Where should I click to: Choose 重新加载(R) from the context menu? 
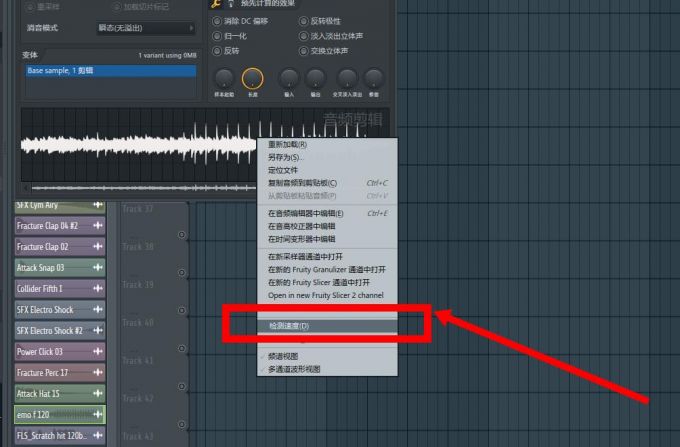tap(327, 144)
